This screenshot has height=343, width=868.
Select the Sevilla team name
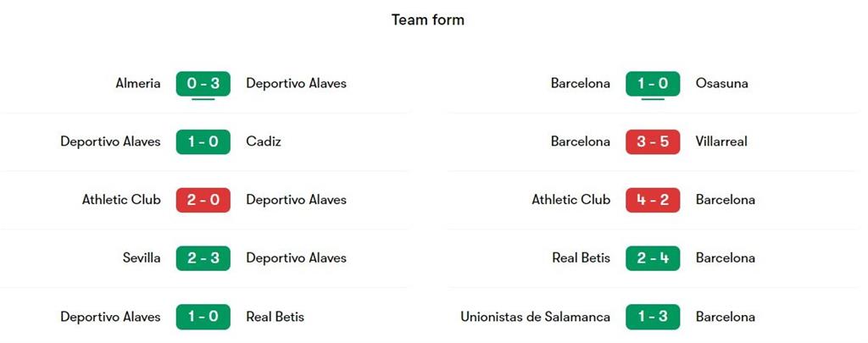pos(142,257)
